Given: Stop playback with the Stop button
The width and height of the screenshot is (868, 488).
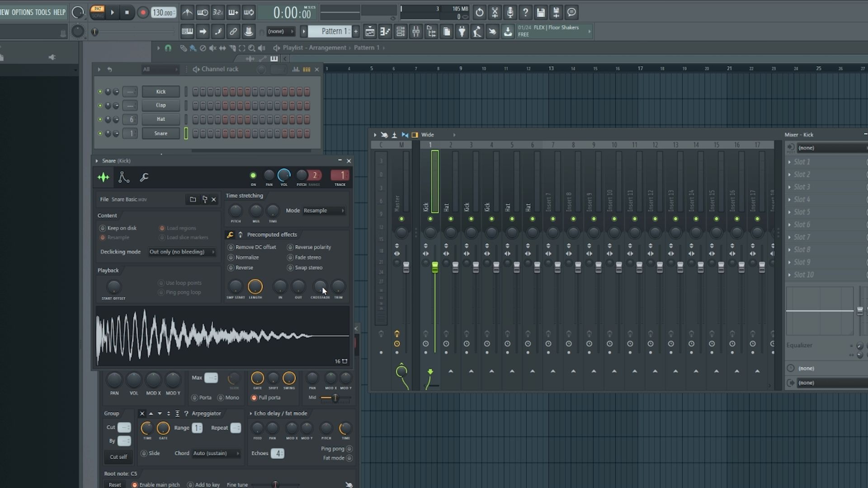Looking at the screenshot, I should click(x=127, y=12).
